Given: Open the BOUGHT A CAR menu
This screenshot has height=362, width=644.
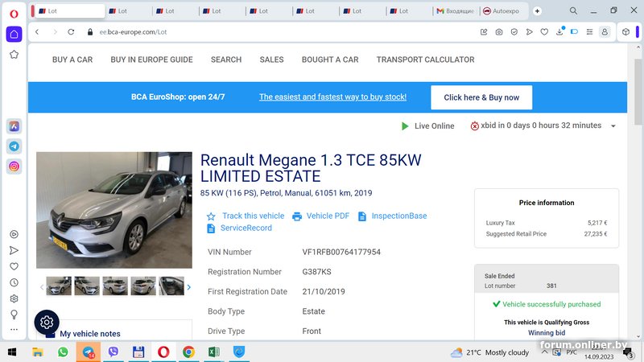Looking at the screenshot, I should pyautogui.click(x=330, y=60).
